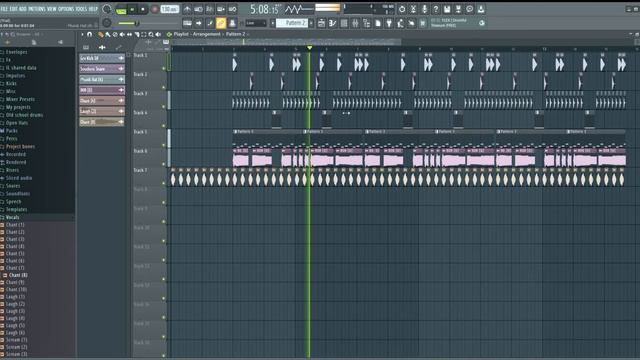Click the highlighted link icon

click(x=221, y=23)
